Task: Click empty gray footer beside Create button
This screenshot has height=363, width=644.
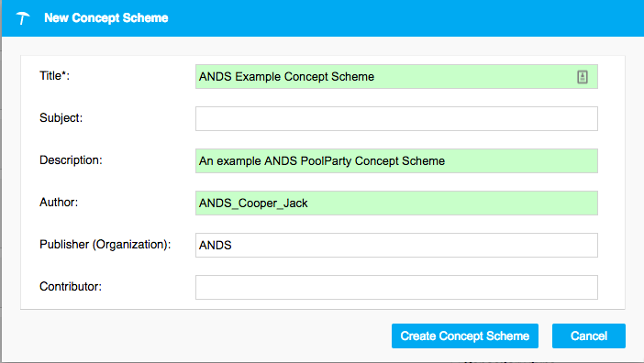Action: [x=205, y=335]
